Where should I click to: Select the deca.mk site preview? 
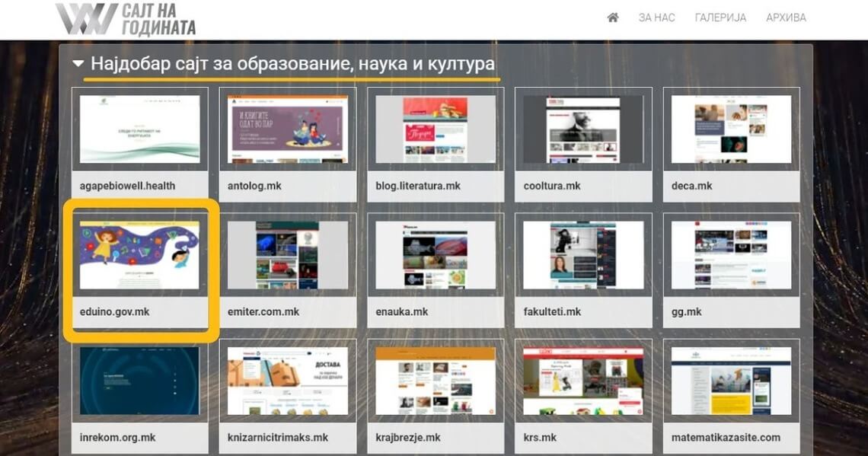731,129
